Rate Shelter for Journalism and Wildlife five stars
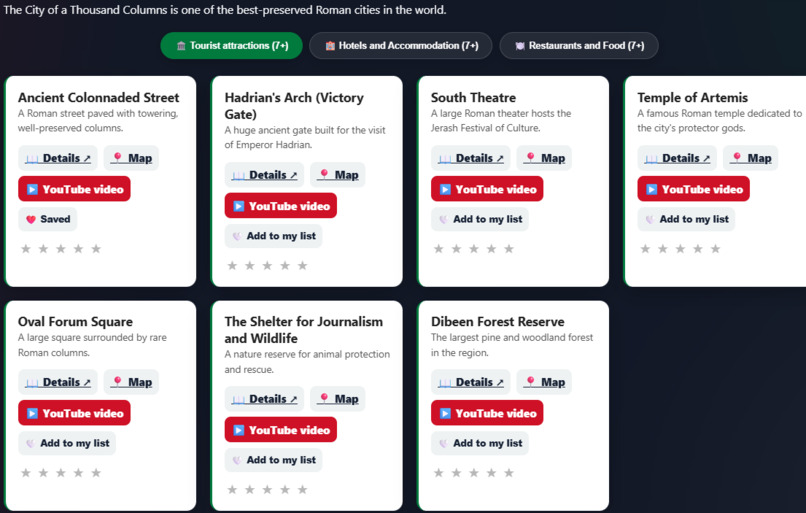The width and height of the screenshot is (806, 513). tap(303, 490)
